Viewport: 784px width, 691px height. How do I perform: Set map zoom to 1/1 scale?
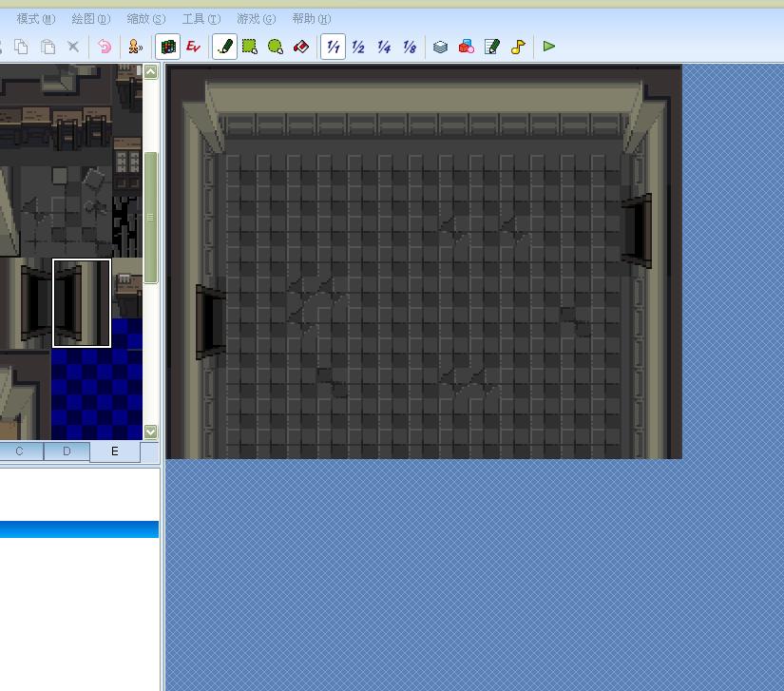(333, 47)
